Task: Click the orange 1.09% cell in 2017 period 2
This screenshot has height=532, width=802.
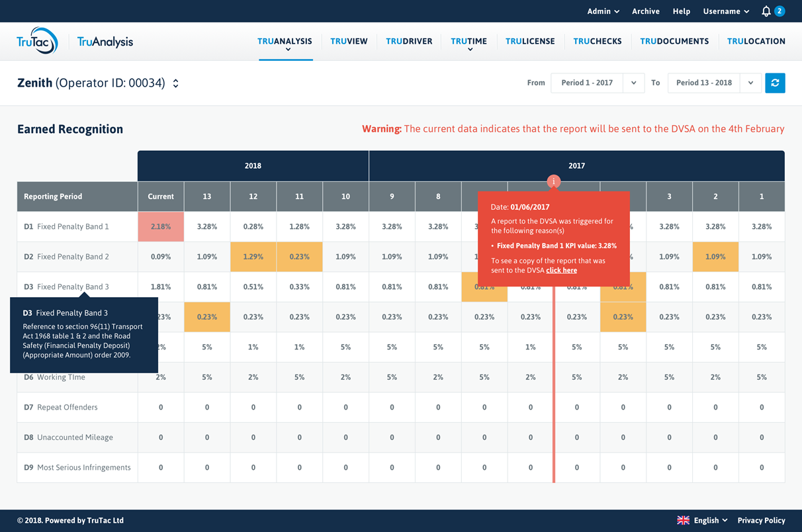Action: click(715, 257)
